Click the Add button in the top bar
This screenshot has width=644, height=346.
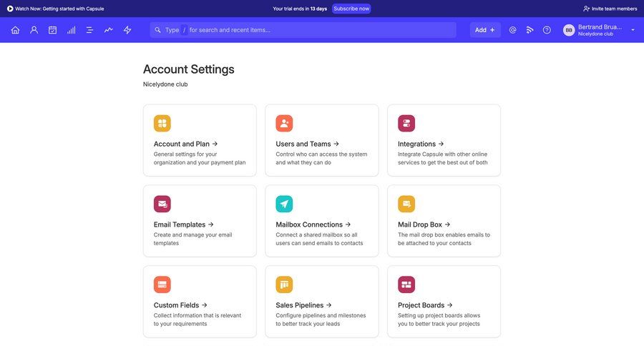coord(485,30)
